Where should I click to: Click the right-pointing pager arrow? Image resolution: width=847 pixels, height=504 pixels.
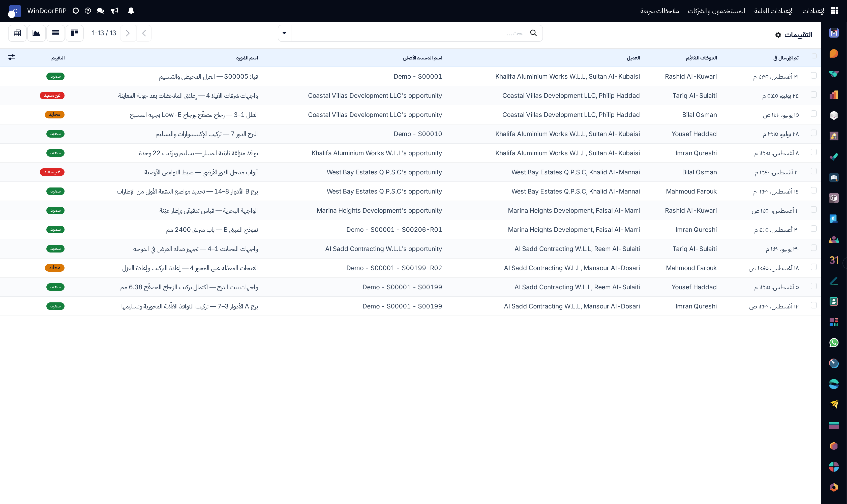pos(128,33)
